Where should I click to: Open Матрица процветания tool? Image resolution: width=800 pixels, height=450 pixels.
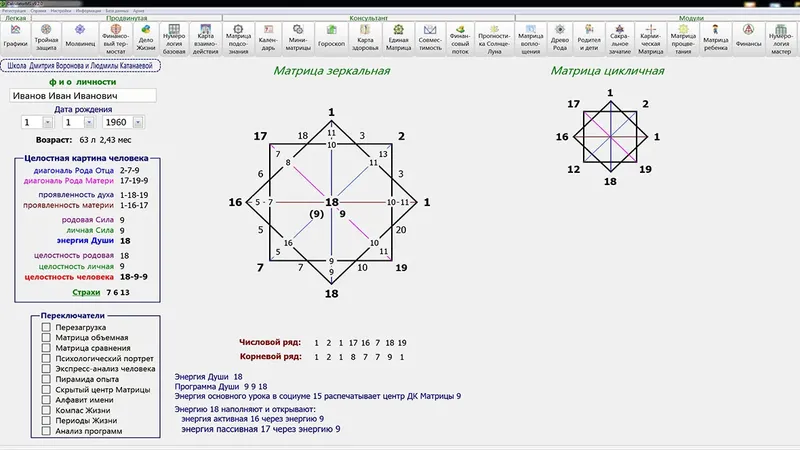pos(683,39)
